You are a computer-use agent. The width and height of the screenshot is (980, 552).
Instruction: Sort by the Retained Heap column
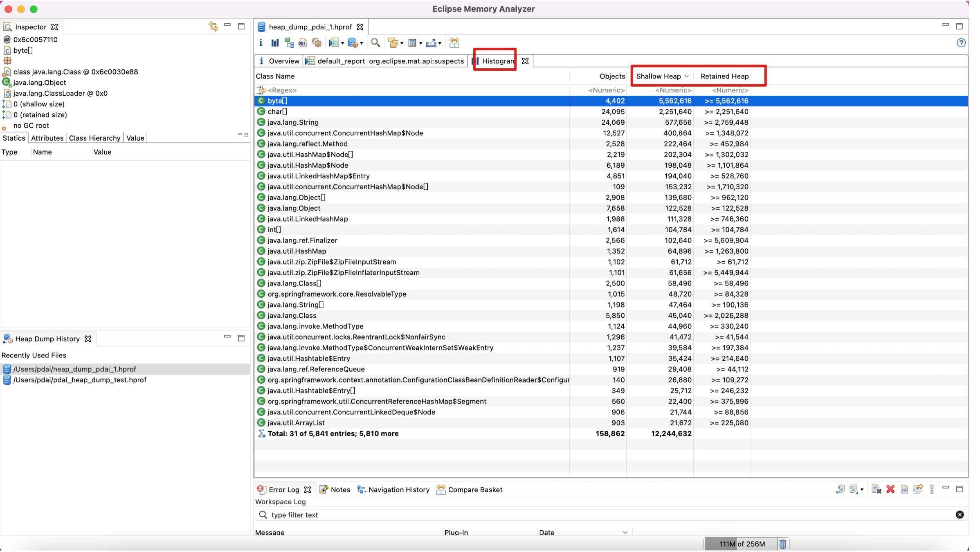(x=724, y=76)
